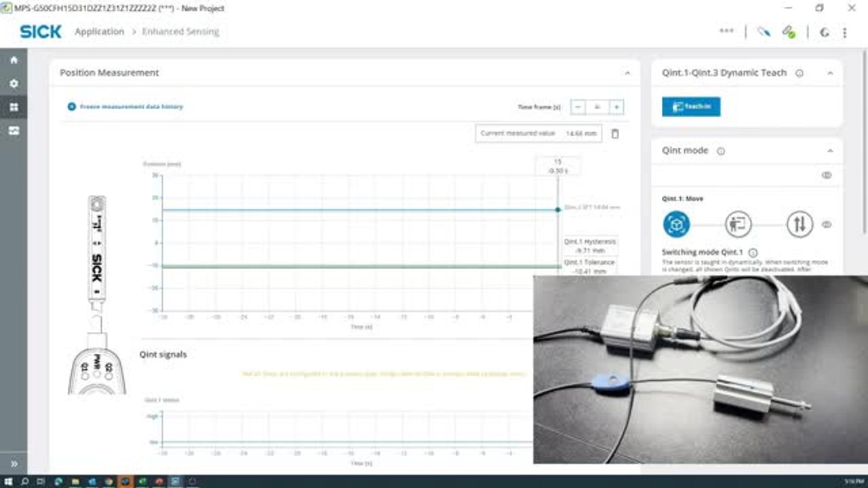
Task: Increase the time frame with plus button
Action: (x=616, y=107)
